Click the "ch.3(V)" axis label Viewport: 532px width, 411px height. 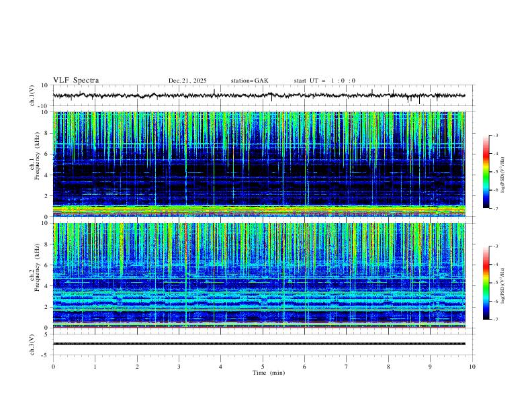click(x=32, y=345)
